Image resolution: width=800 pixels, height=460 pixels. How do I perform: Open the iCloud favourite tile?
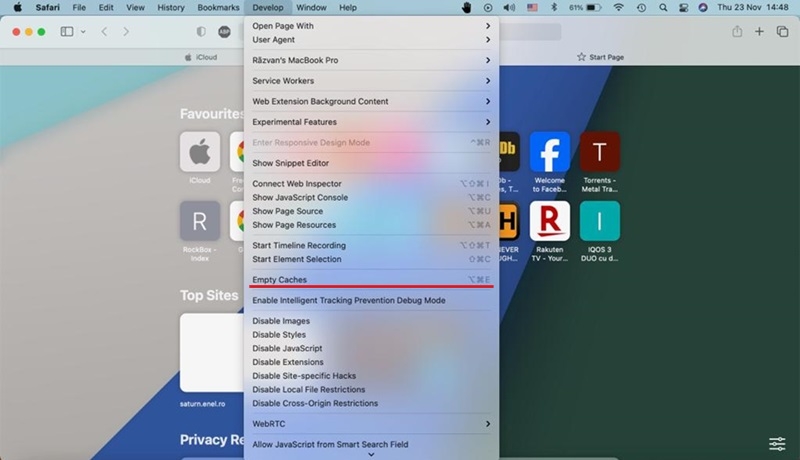pos(200,152)
